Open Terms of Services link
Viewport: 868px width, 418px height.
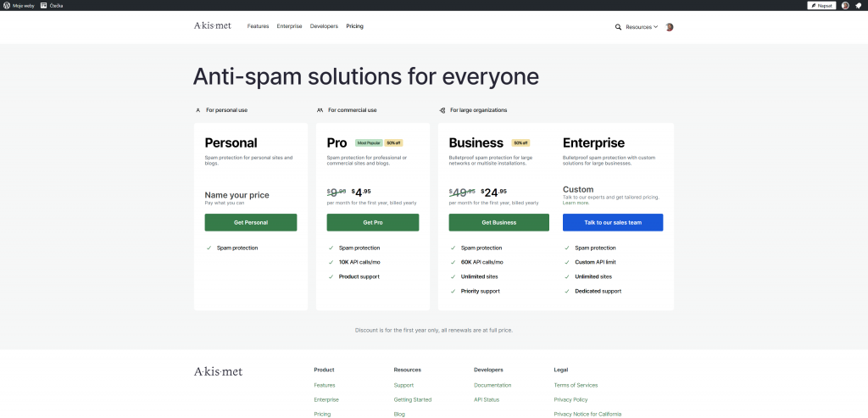click(x=576, y=385)
